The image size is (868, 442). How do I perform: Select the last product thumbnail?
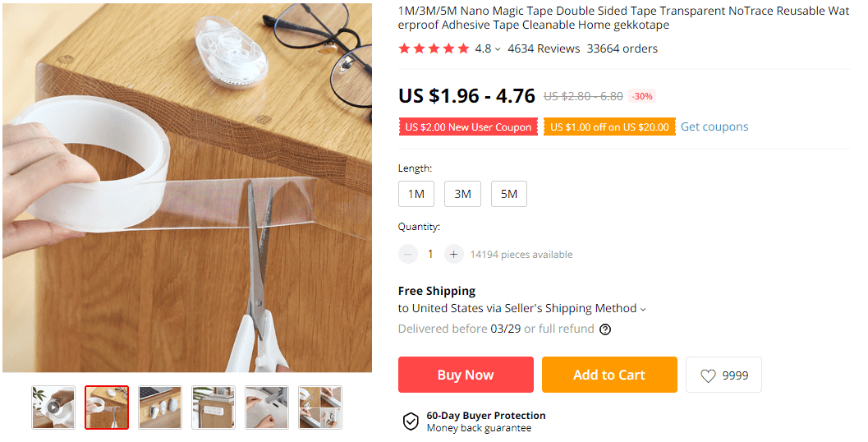tap(319, 407)
